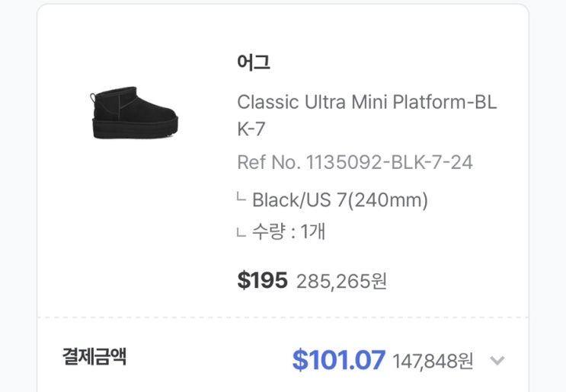
Task: Click the corner marker before 수량
Action: [x=241, y=231]
